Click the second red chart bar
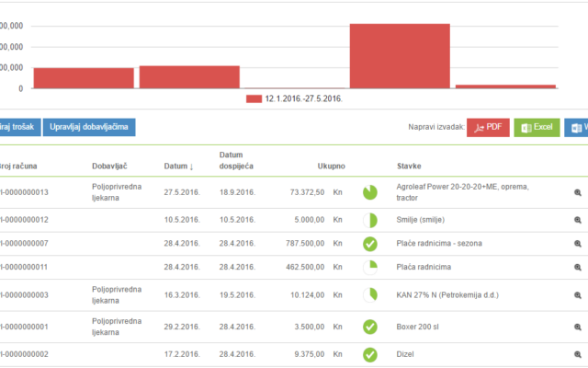This screenshot has height=368, width=588. point(189,77)
